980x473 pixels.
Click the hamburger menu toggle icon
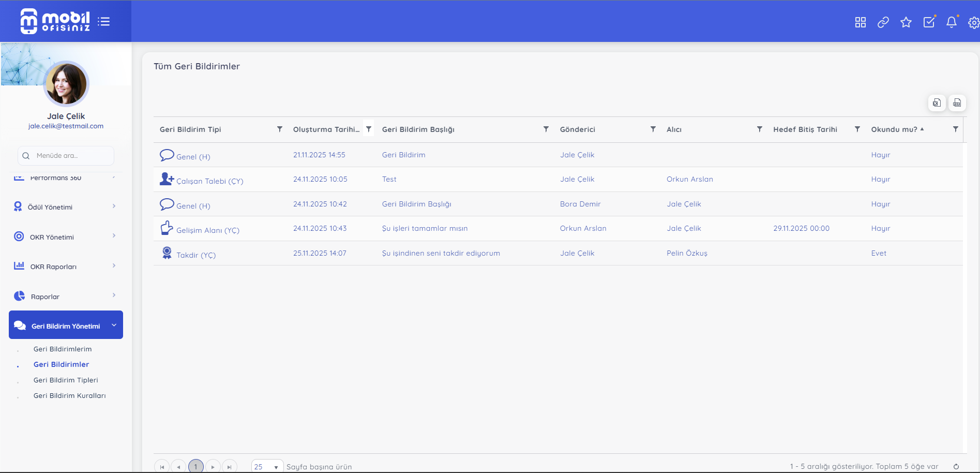pos(103,22)
